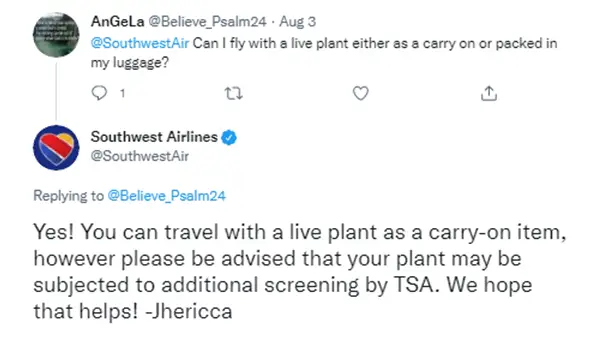Open @Believe_Psalm24 link after Replying to
The height and width of the screenshot is (364, 597).
(x=167, y=196)
